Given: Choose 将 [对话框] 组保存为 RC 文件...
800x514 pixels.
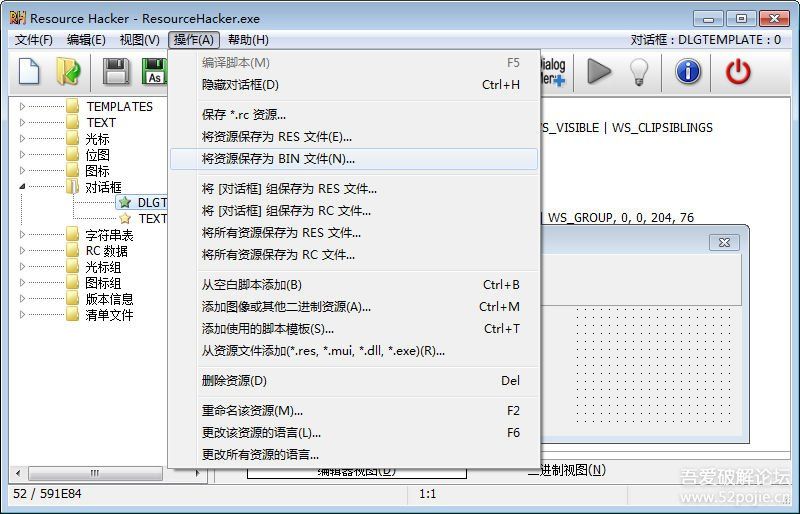Looking at the screenshot, I should click(354, 211).
